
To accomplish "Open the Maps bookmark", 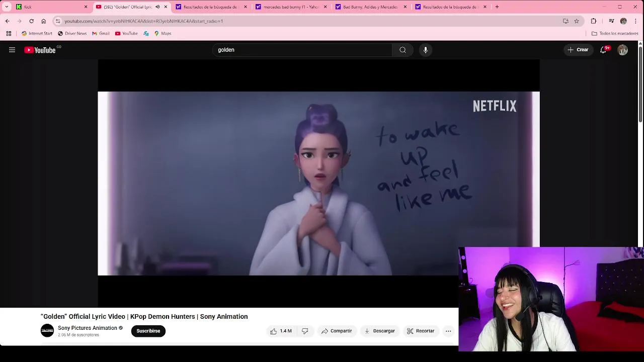I will click(x=163, y=34).
